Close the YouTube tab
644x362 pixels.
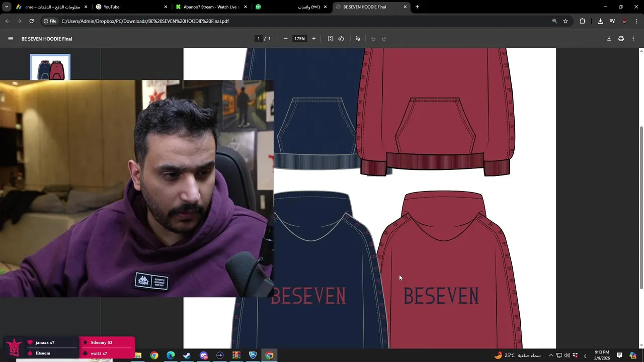pos(166,7)
